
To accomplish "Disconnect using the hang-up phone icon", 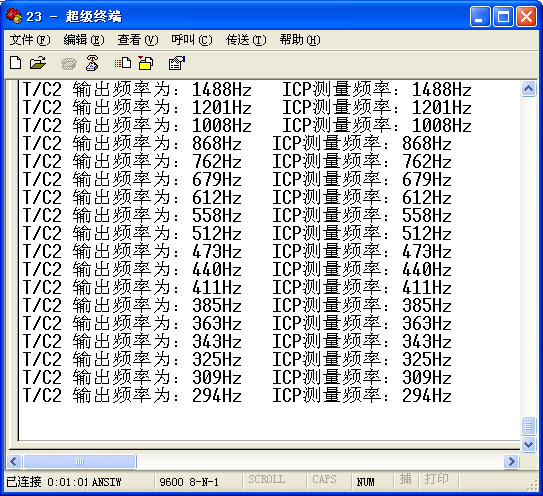I will tap(92, 63).
